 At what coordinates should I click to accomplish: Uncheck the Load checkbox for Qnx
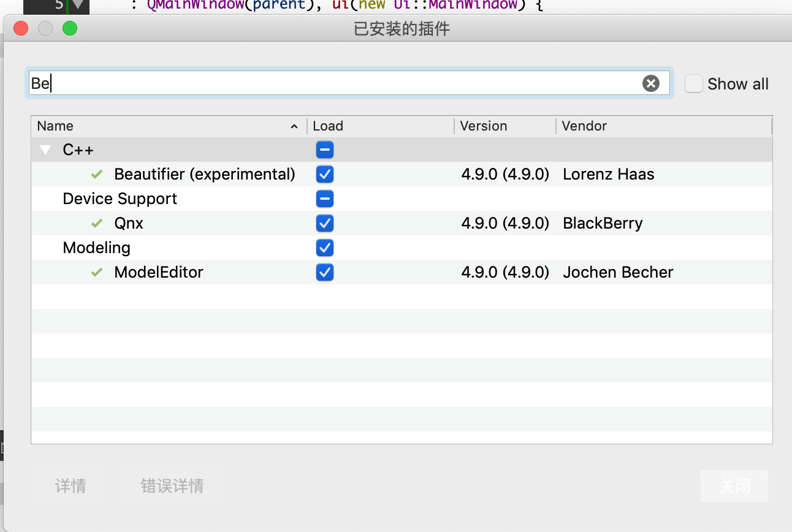(x=324, y=223)
